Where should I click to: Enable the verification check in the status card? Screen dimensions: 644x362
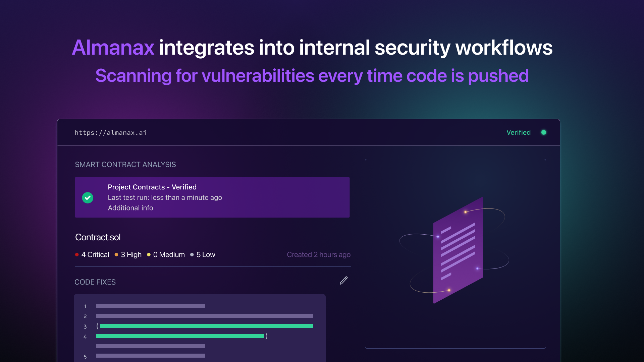pyautogui.click(x=88, y=197)
